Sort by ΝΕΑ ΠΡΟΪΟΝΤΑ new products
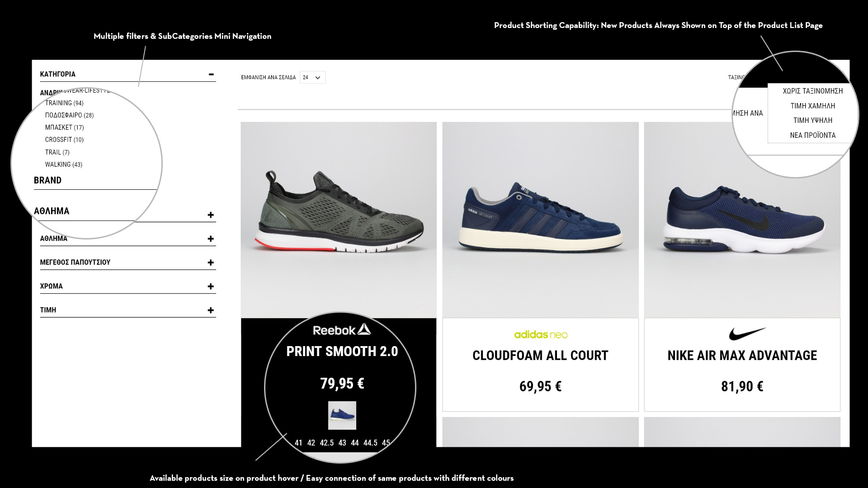868x488 pixels. point(812,135)
